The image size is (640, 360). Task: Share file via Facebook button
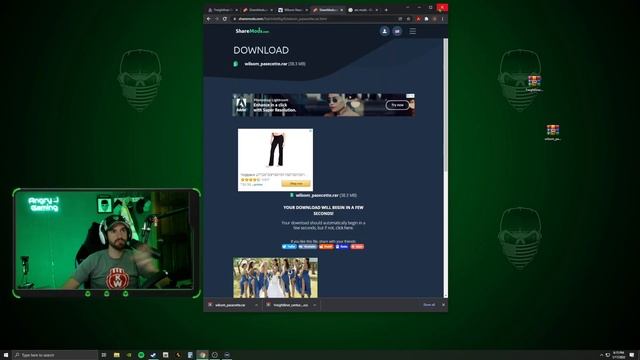click(x=308, y=247)
